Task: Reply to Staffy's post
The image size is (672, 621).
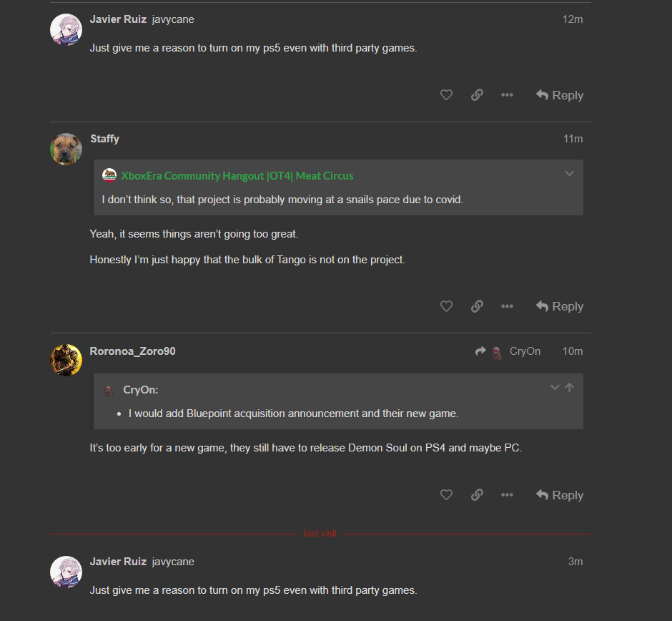Action: click(560, 306)
